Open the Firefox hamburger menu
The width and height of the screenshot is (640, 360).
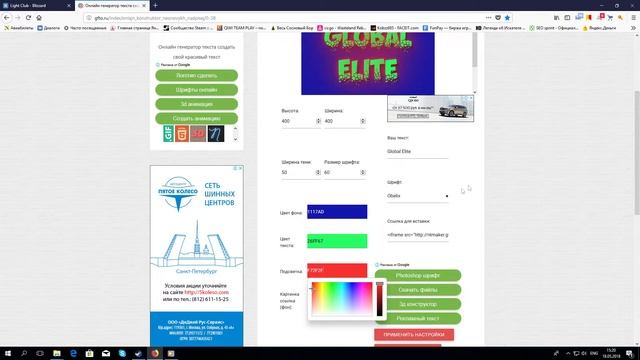(633, 18)
